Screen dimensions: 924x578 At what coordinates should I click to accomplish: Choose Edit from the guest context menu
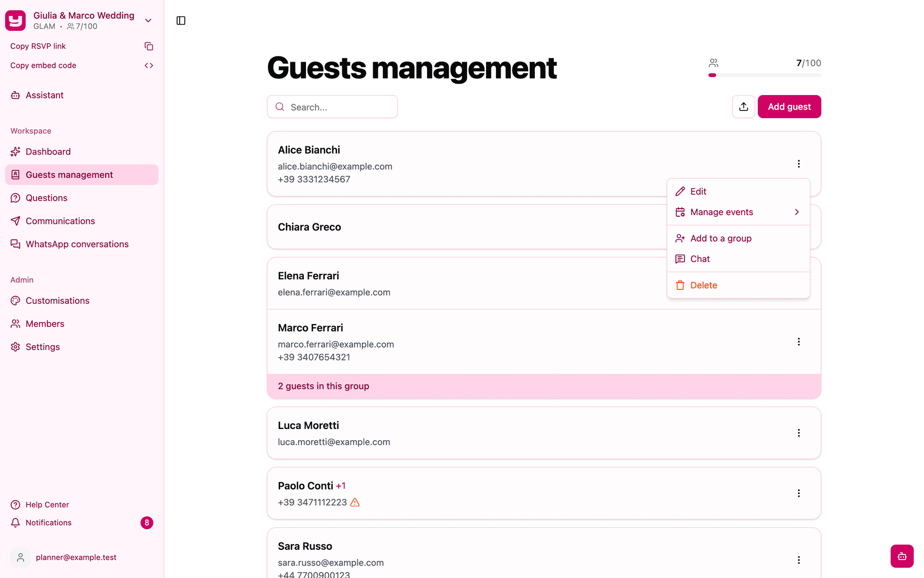pos(738,191)
